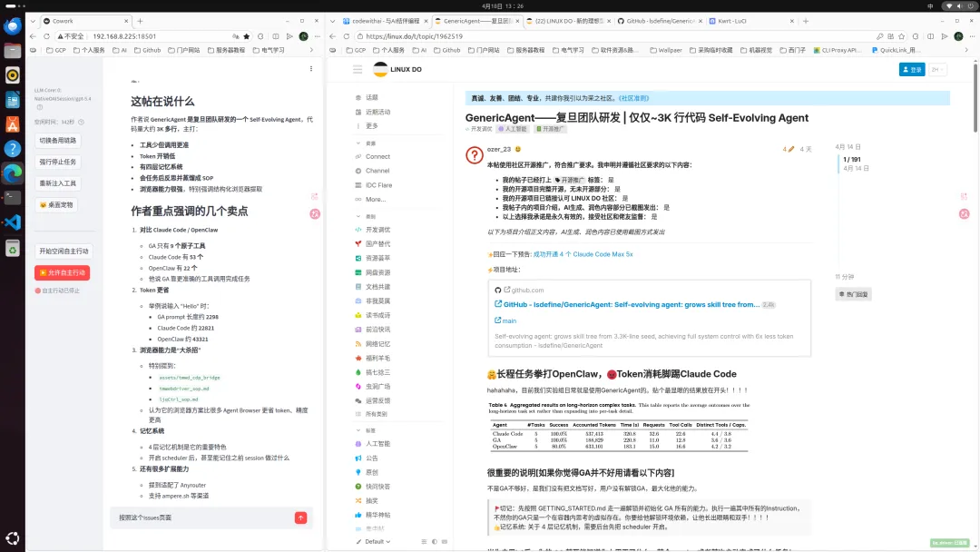The height and width of the screenshot is (552, 980).
Task: Open the Help icon in the dock
Action: click(13, 149)
